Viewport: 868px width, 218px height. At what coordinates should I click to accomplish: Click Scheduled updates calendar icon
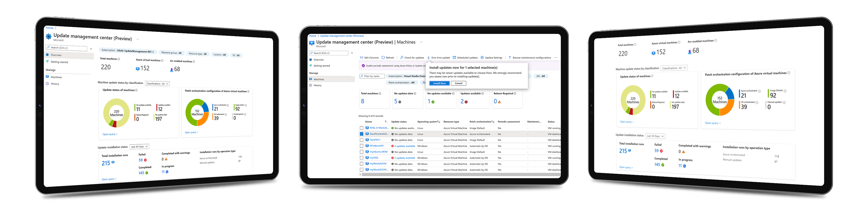pos(454,58)
